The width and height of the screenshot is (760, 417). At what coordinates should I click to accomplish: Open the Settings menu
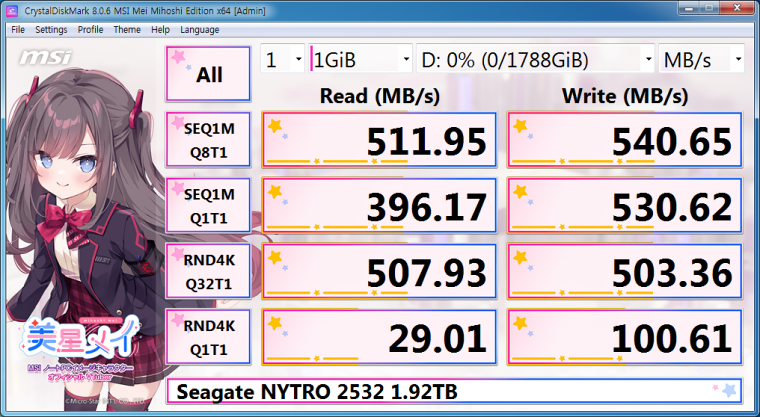51,30
